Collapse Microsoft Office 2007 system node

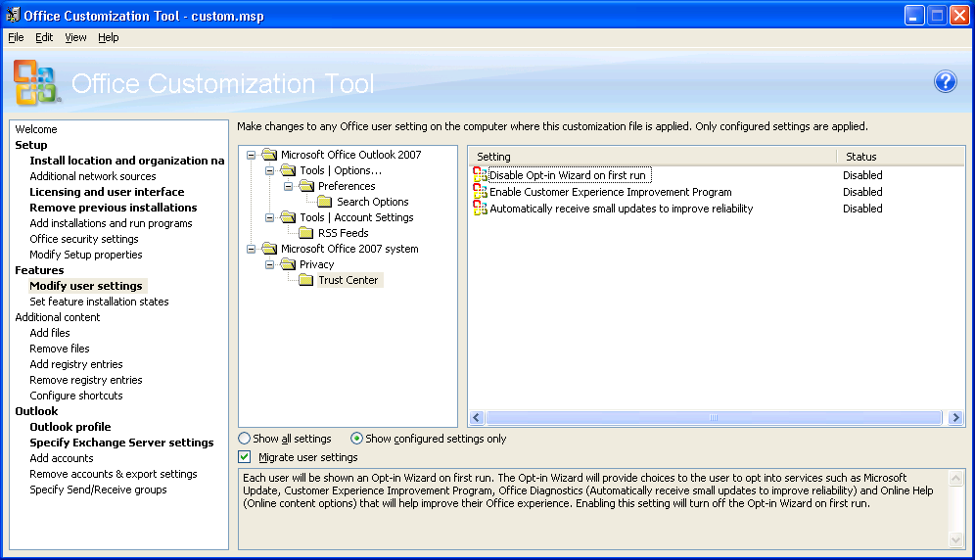pyautogui.click(x=252, y=249)
